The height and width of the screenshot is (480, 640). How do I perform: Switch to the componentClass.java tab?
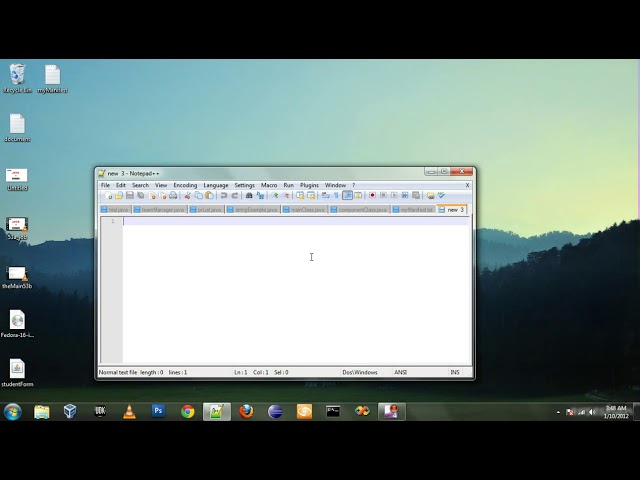pos(359,209)
